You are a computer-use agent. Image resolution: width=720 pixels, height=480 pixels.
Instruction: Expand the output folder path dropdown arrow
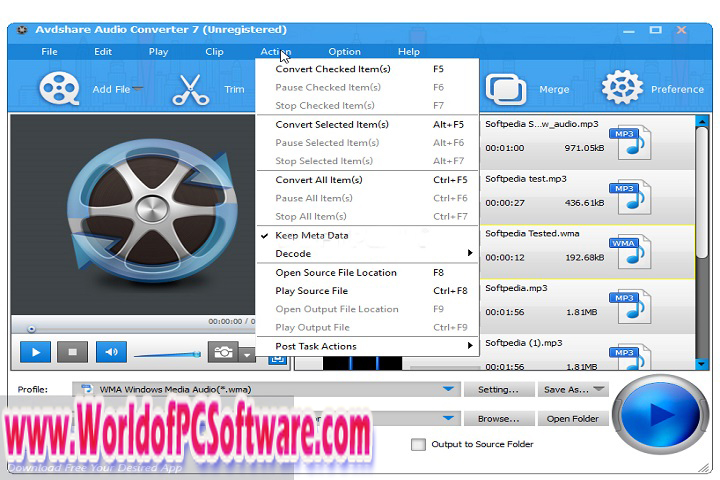pos(449,418)
